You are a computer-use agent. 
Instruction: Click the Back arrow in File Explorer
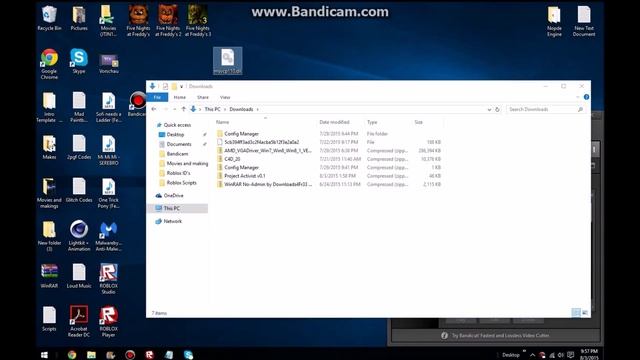[x=154, y=109]
